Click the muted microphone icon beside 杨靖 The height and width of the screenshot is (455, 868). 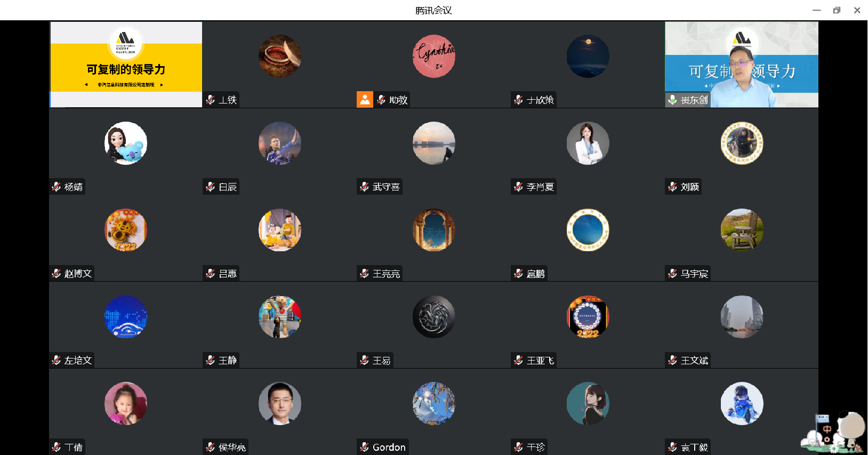pos(56,187)
